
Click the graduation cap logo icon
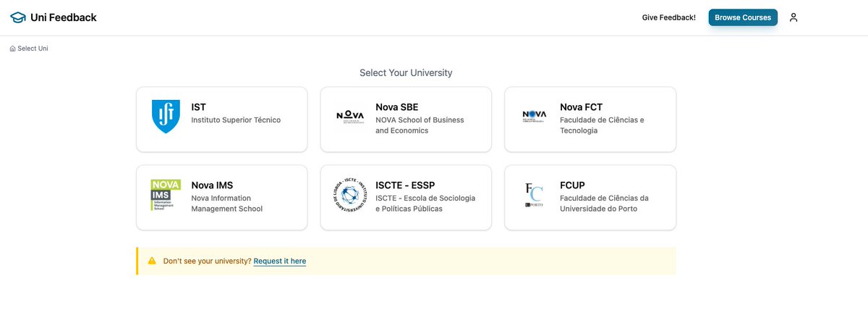point(17,17)
